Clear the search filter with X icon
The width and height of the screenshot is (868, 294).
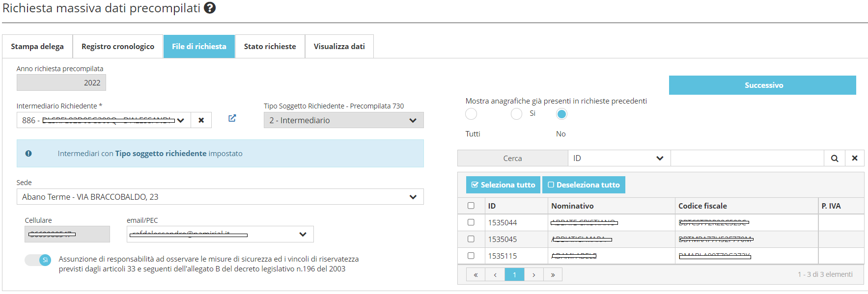click(x=854, y=159)
